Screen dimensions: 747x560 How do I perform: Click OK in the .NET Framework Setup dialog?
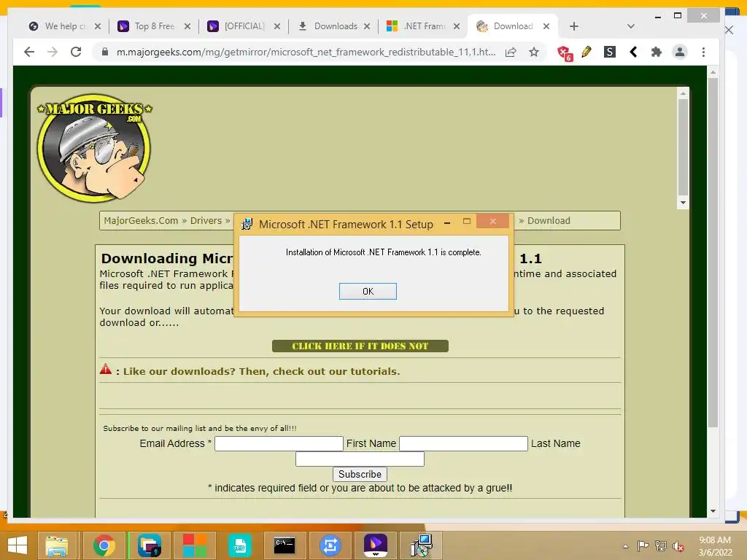[368, 292]
